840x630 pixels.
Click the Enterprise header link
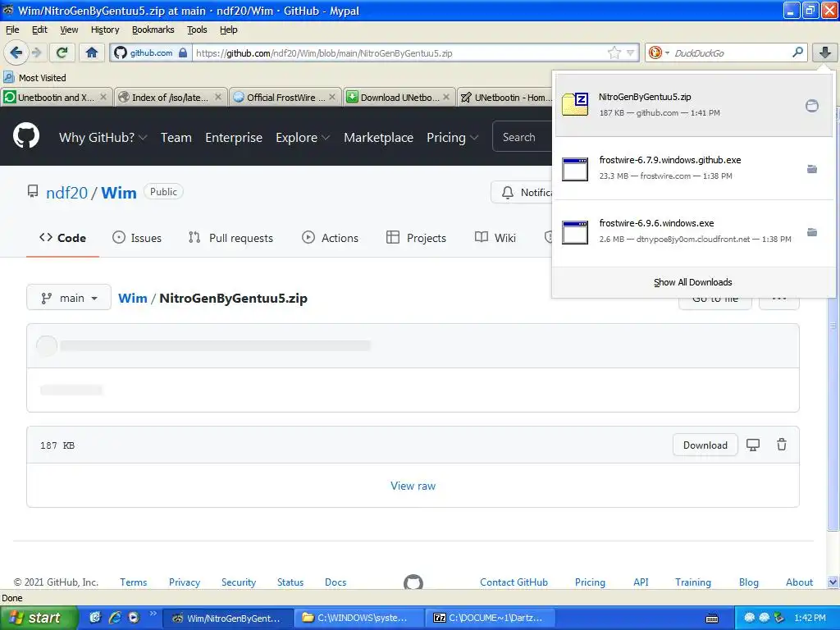[x=234, y=138]
